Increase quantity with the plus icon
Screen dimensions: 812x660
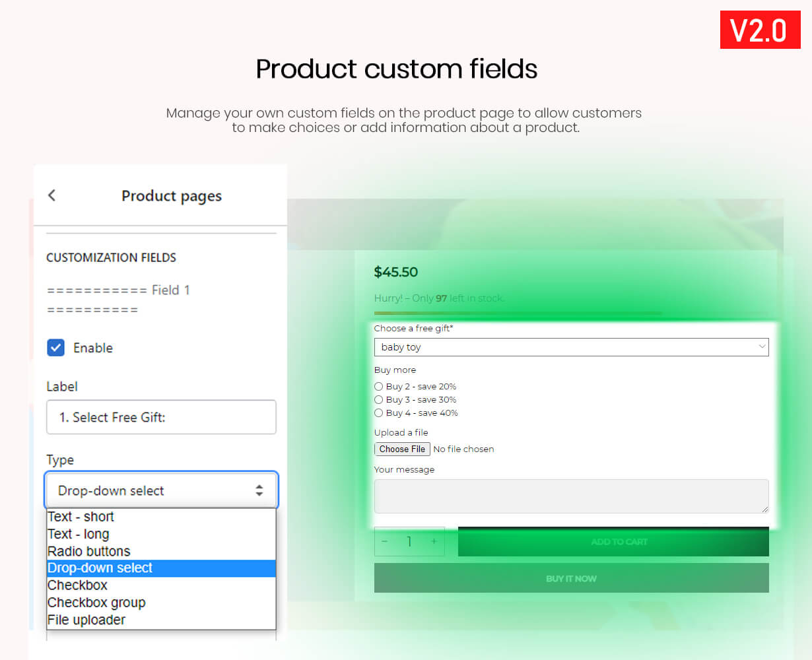click(x=434, y=541)
